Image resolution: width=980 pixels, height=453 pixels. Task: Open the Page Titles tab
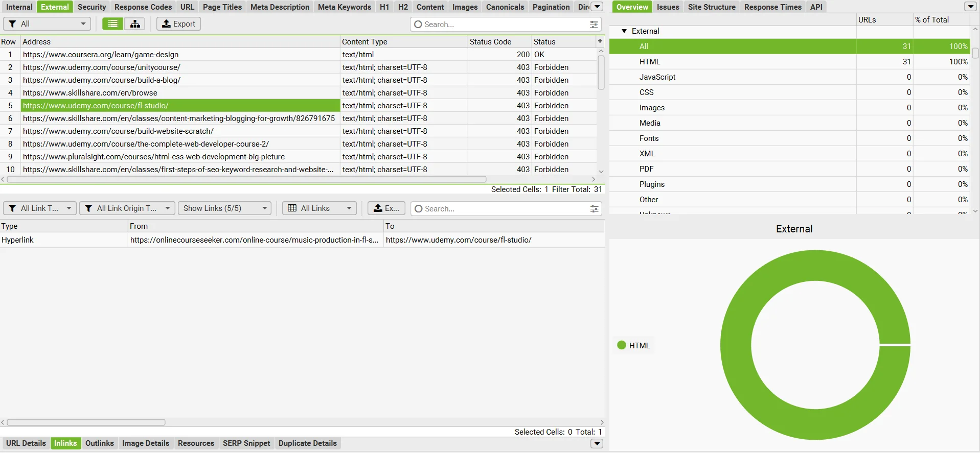point(222,7)
